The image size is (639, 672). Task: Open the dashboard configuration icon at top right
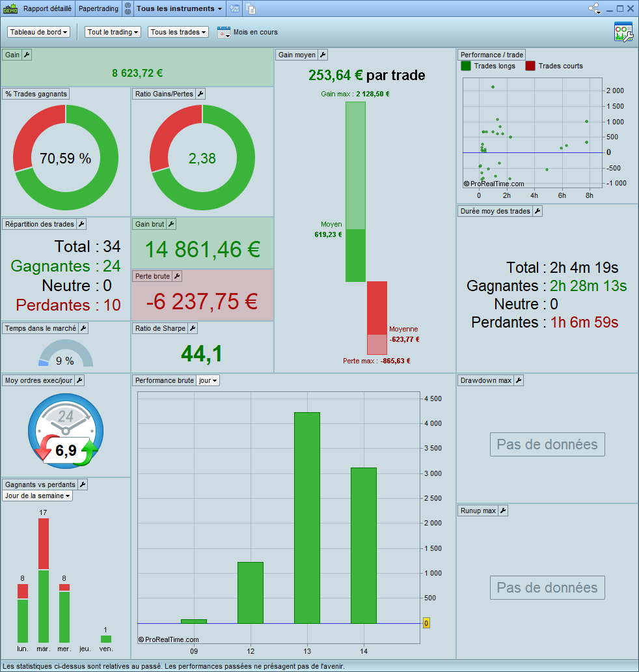(623, 32)
